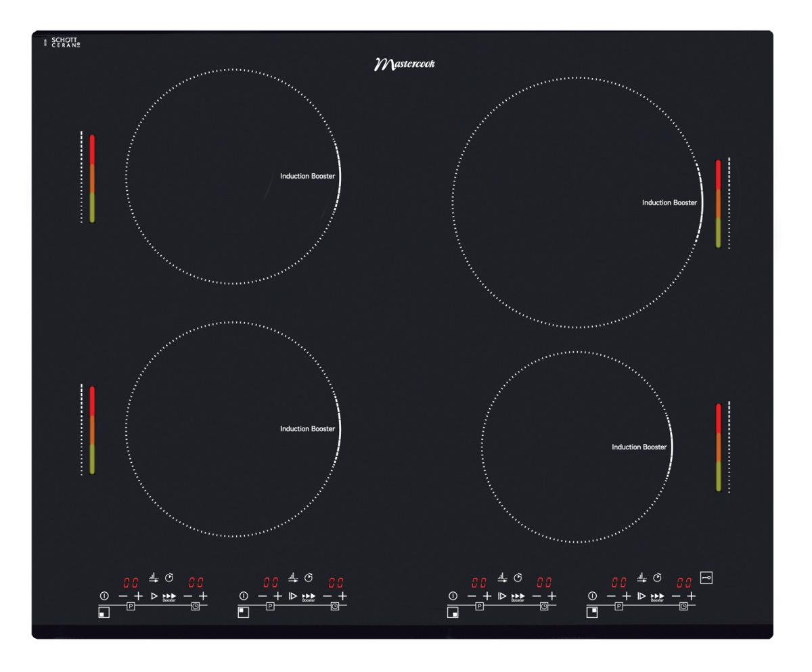Tap the P symbol in front-left zone controls

[x=131, y=606]
